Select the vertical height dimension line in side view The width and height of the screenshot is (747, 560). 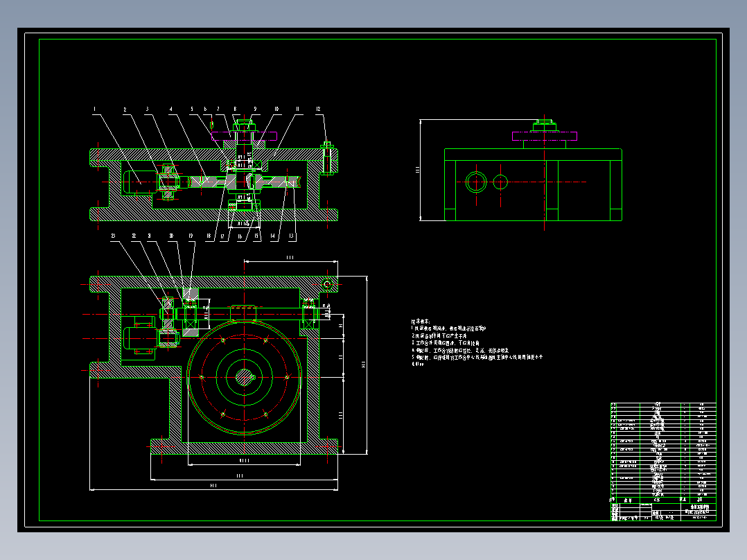[420, 170]
